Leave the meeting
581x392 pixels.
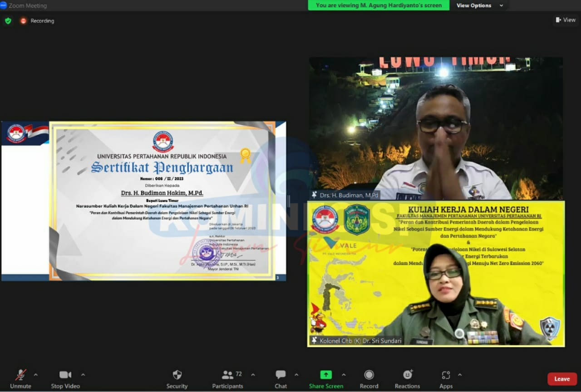pyautogui.click(x=562, y=379)
